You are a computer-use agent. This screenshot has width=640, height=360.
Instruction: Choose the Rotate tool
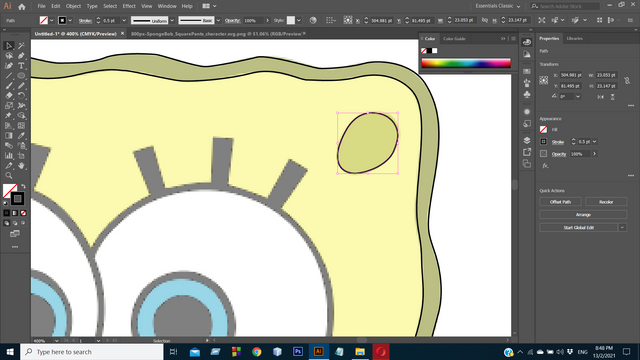tap(21, 96)
